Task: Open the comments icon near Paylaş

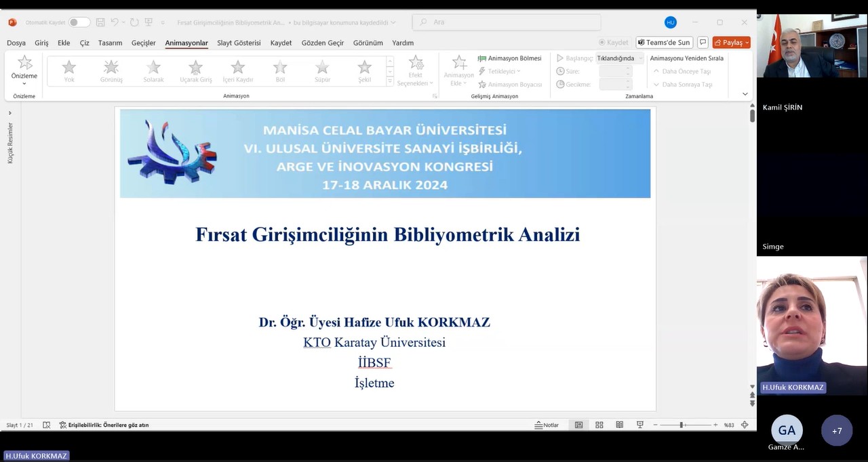Action: (x=703, y=43)
